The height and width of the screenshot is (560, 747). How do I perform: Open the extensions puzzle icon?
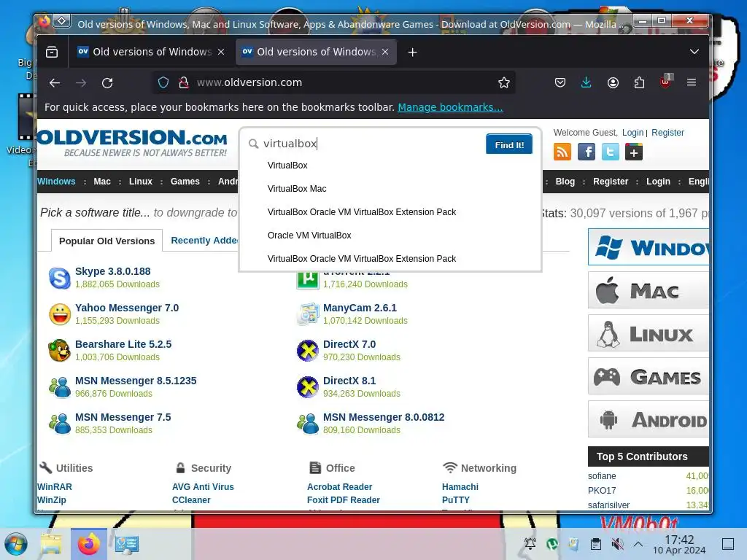coord(639,82)
